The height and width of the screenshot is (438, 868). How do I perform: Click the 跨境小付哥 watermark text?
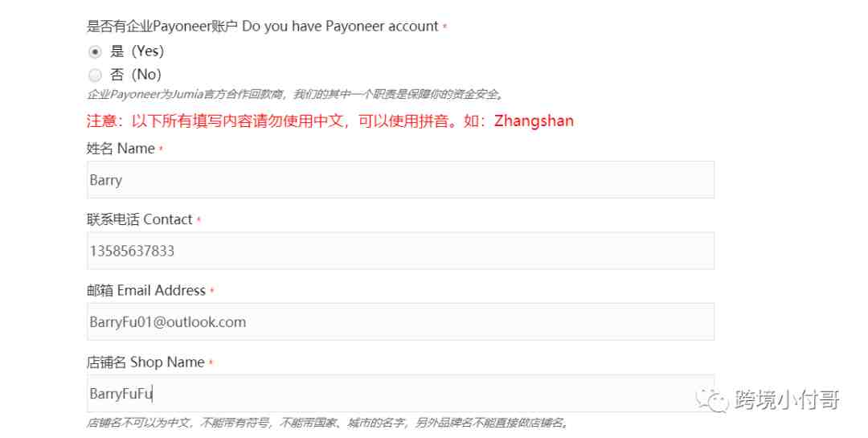click(x=787, y=399)
